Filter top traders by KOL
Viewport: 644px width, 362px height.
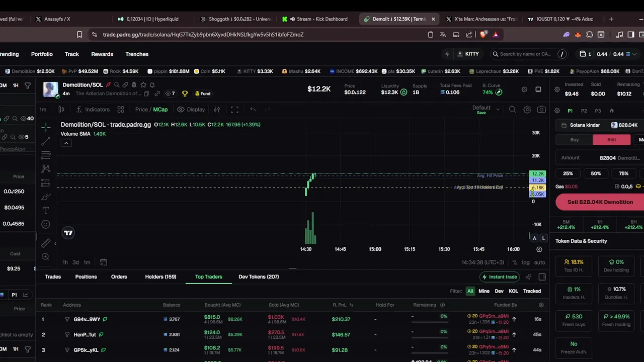click(513, 291)
